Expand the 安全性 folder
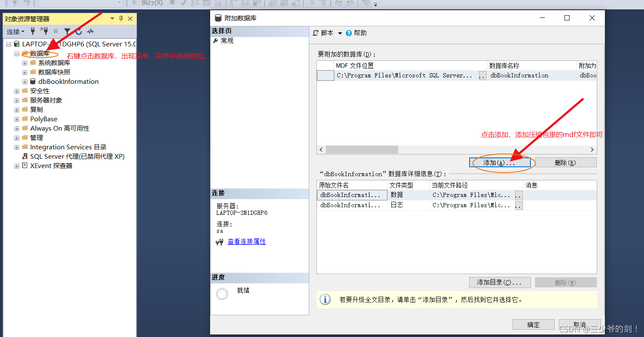 tap(17, 91)
